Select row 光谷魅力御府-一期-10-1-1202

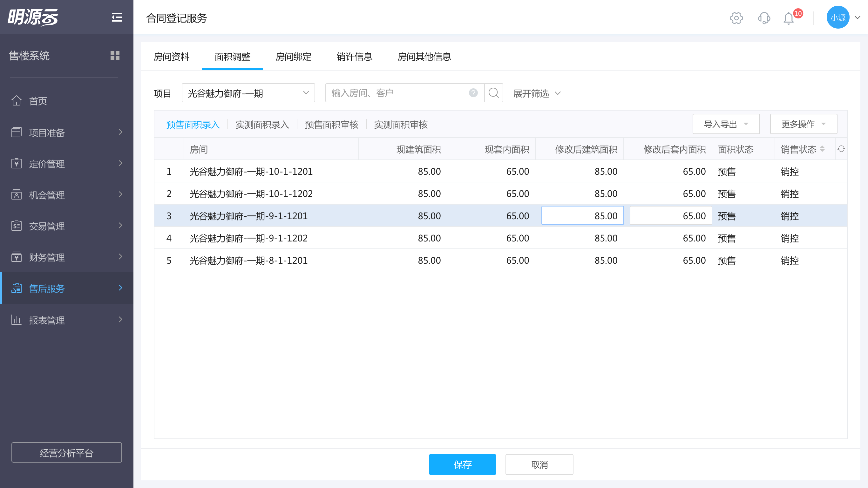point(501,193)
